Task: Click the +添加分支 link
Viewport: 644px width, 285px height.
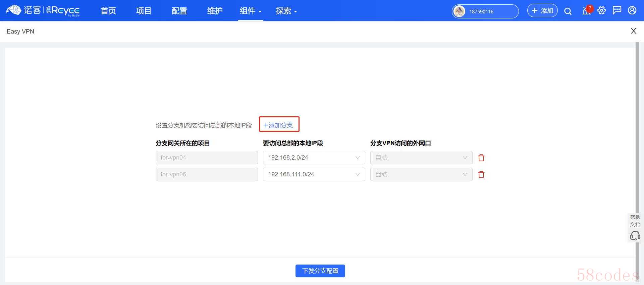Action: coord(278,125)
